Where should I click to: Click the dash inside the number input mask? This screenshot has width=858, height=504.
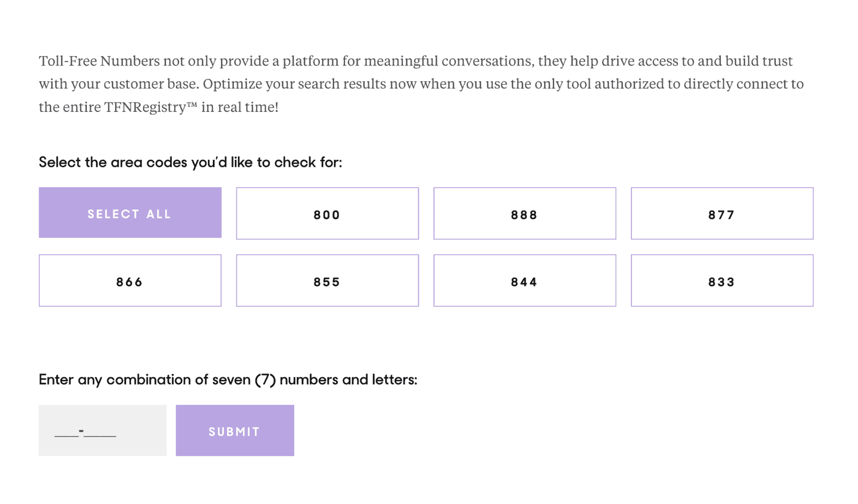[x=81, y=431]
